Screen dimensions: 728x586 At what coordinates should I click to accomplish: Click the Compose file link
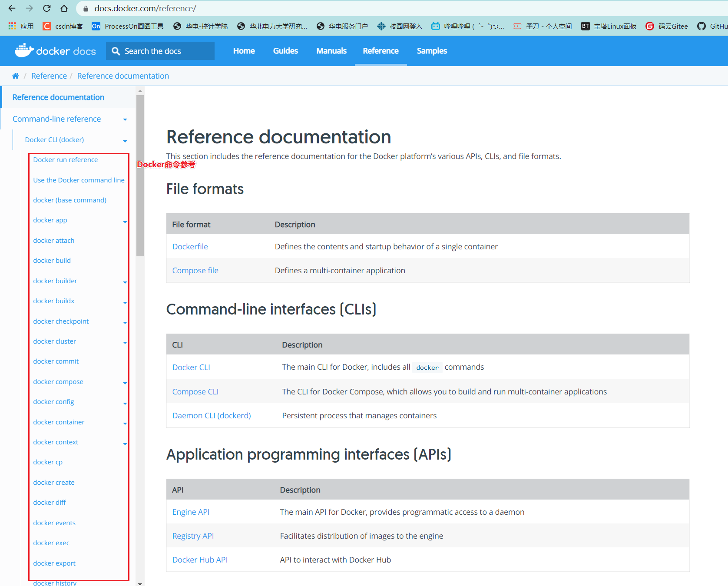pos(195,270)
